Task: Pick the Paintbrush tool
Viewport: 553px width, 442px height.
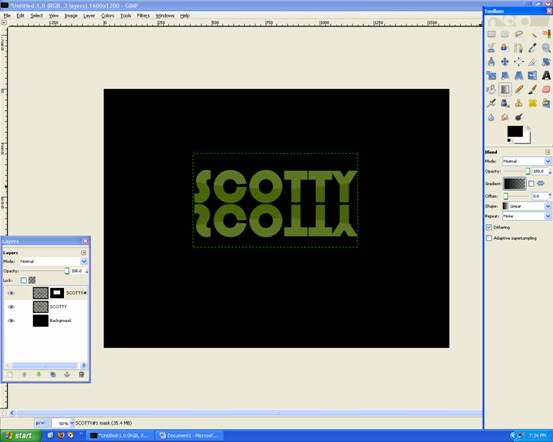Action: point(532,89)
